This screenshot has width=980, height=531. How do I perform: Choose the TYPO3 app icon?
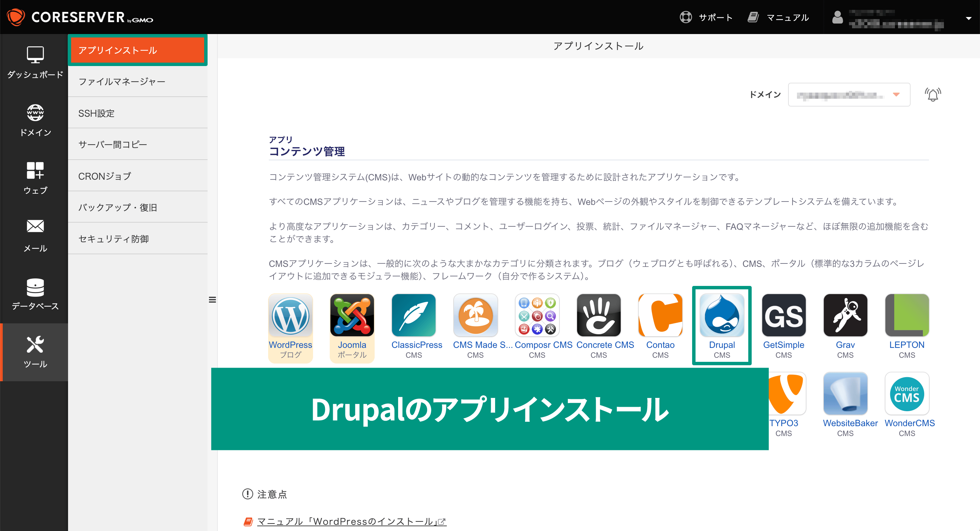pyautogui.click(x=787, y=393)
